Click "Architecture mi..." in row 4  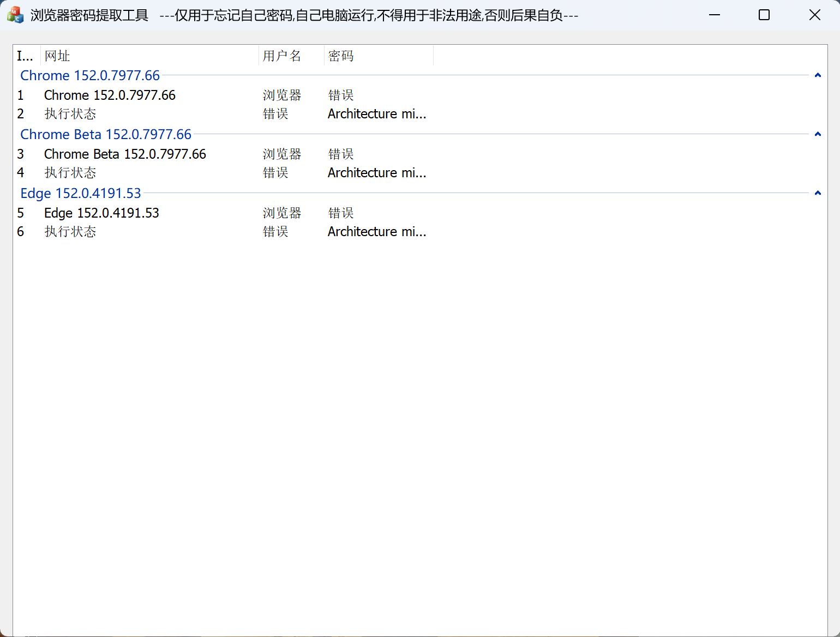(x=377, y=172)
